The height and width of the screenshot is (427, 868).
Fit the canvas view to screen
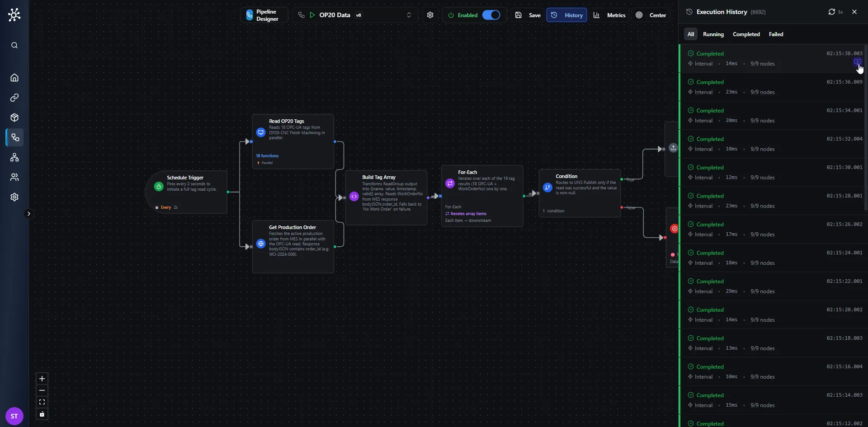tap(42, 402)
